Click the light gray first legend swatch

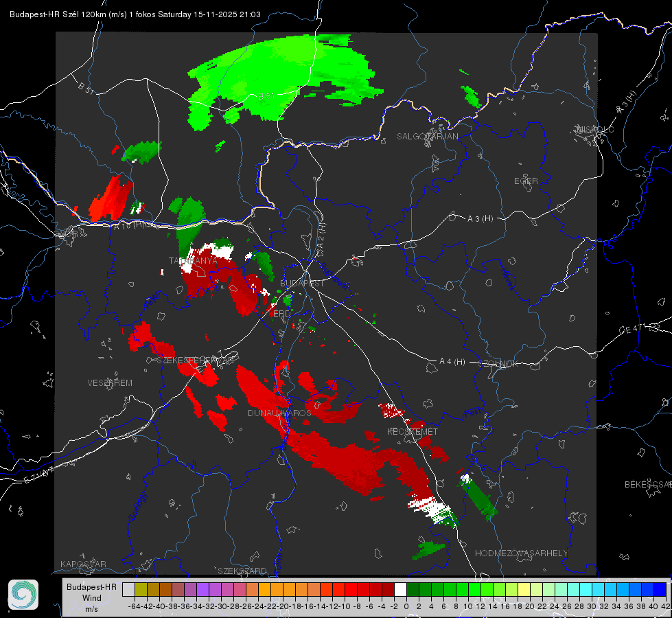click(128, 589)
